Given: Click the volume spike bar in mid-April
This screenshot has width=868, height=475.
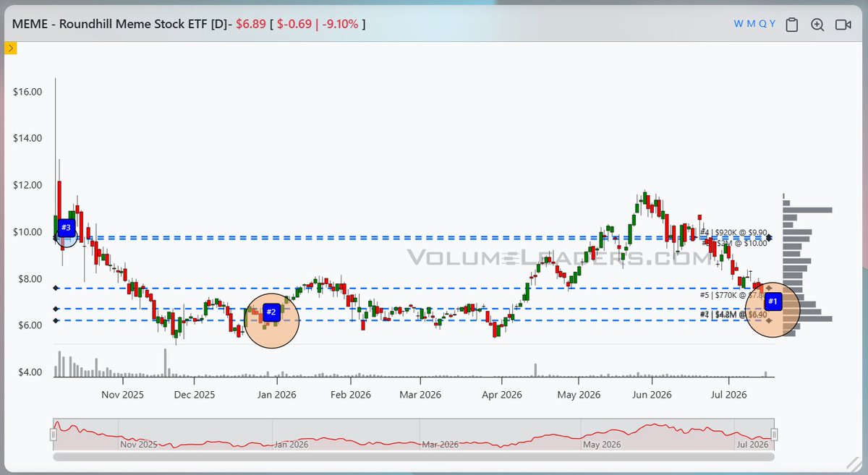Looking at the screenshot, I should click(535, 370).
